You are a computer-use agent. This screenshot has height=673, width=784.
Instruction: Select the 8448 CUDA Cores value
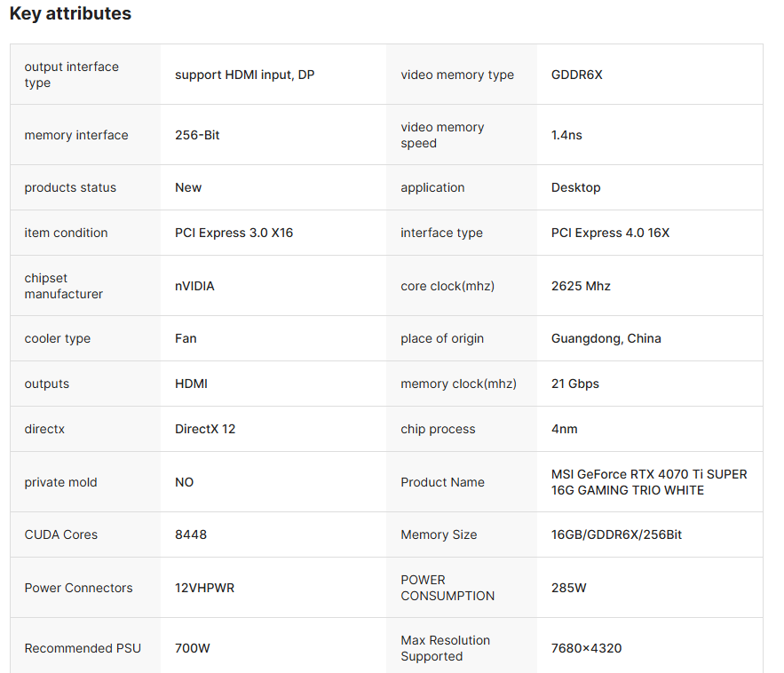point(191,534)
